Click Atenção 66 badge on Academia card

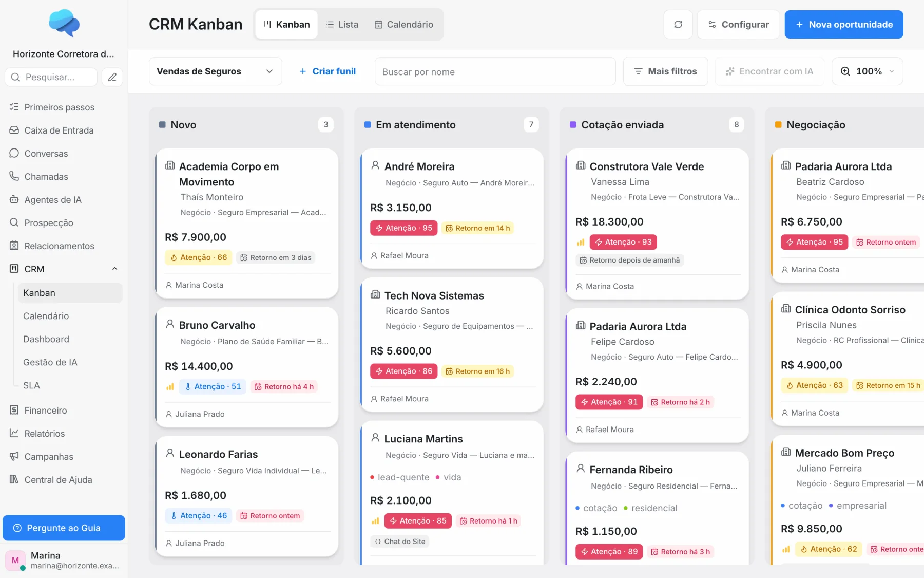click(x=199, y=257)
